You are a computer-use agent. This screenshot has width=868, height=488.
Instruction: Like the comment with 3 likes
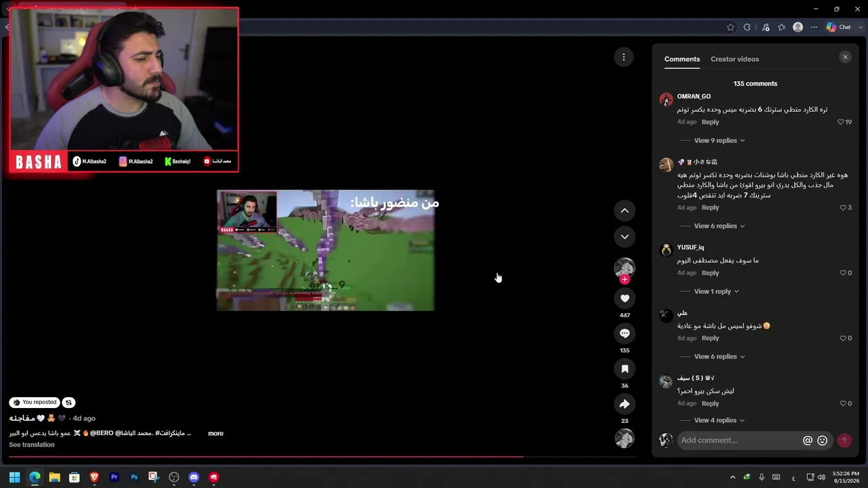click(x=843, y=207)
